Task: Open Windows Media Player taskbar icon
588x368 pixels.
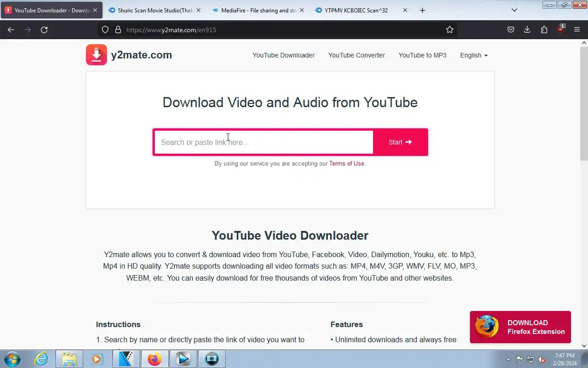Action: coord(97,359)
